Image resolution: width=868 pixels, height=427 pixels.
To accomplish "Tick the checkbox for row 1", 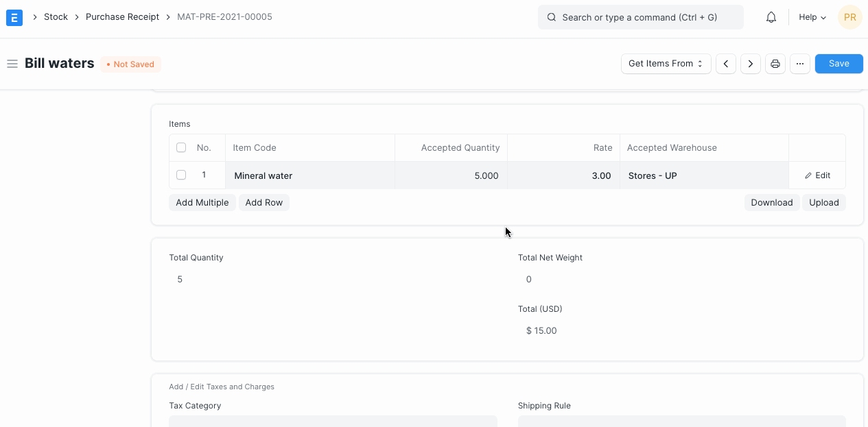I will [x=181, y=175].
